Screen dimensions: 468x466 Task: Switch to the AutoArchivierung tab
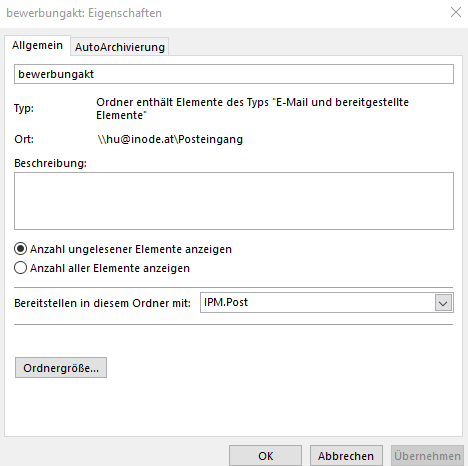(x=120, y=47)
